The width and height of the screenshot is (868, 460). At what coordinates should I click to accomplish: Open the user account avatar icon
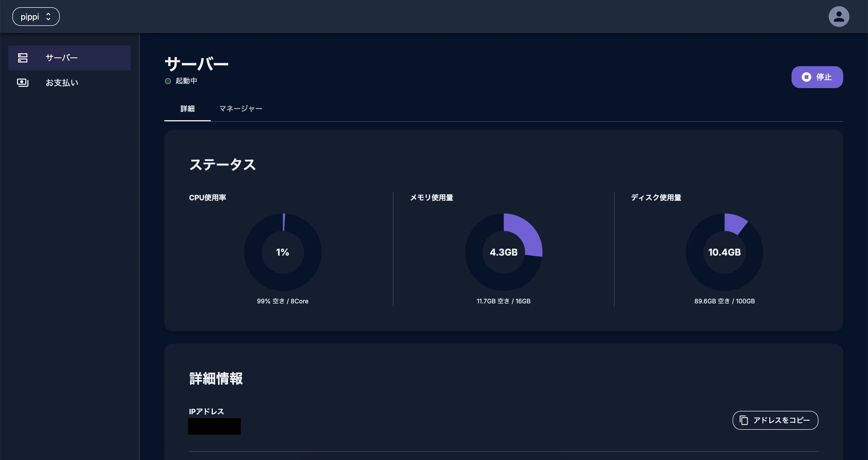point(839,17)
